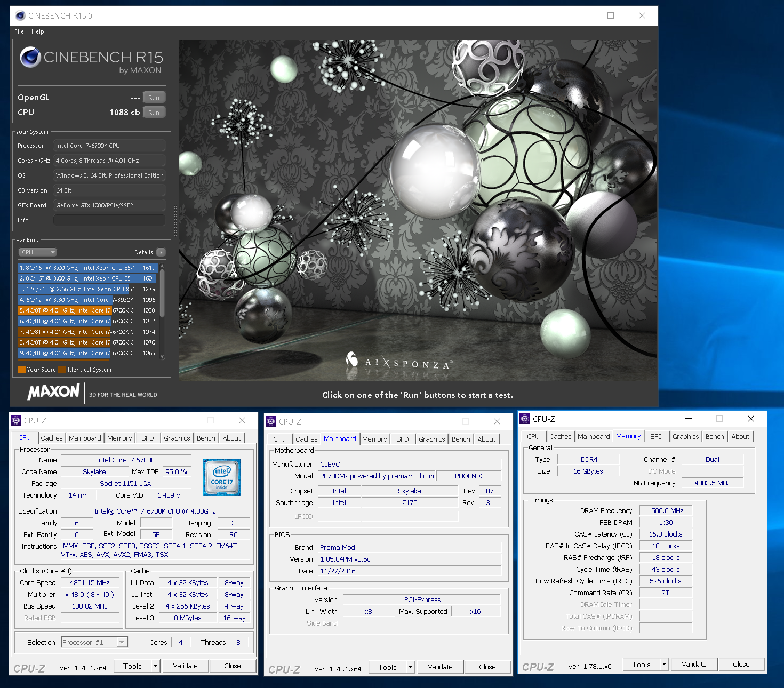Image resolution: width=784 pixels, height=688 pixels.
Task: Switch to Caches tab in middle CPU-Z
Action: point(307,439)
